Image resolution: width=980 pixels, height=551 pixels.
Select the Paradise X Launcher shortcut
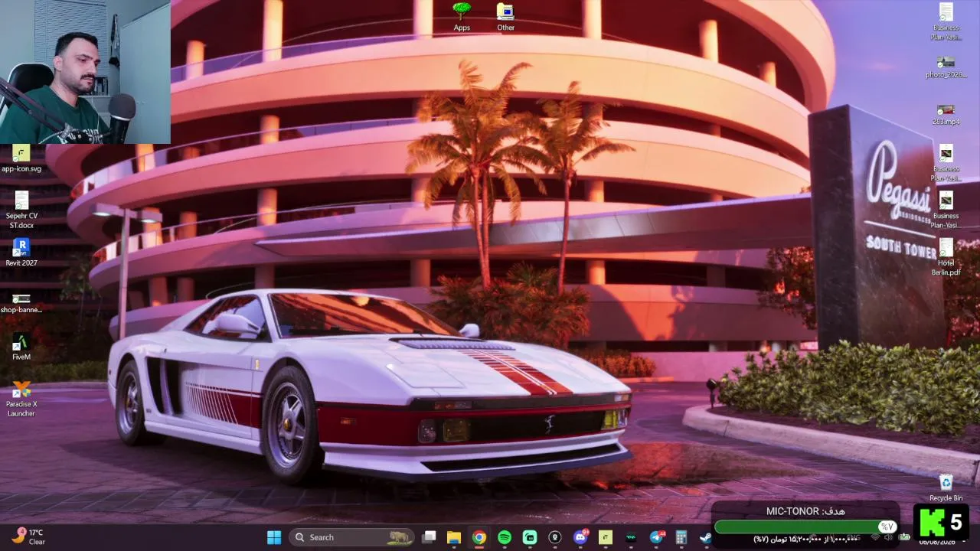(x=21, y=399)
